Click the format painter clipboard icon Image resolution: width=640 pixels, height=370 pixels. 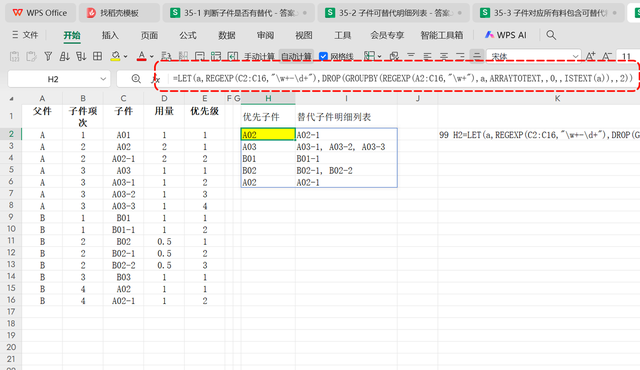[x=31, y=56]
